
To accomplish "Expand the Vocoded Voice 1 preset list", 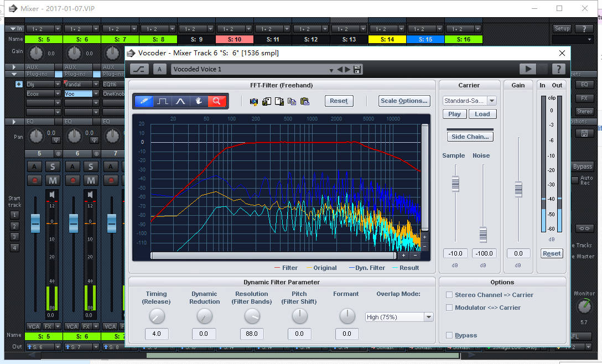I will click(331, 70).
